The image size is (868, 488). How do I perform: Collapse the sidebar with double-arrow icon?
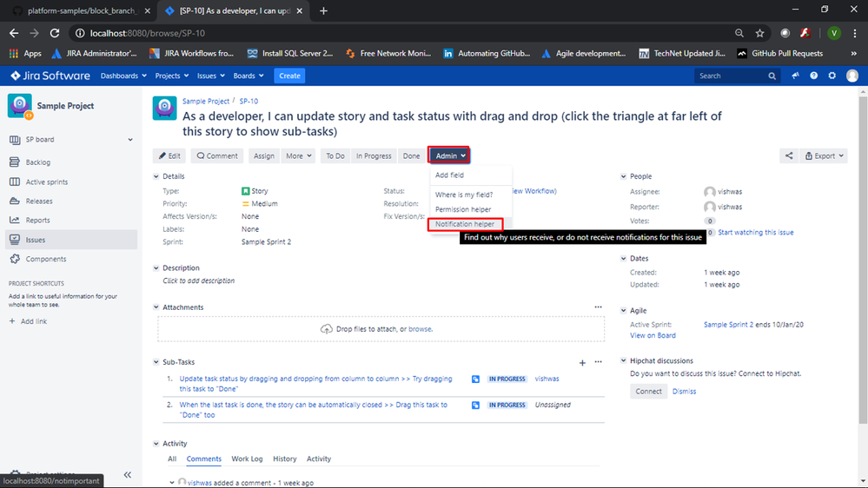tap(128, 475)
